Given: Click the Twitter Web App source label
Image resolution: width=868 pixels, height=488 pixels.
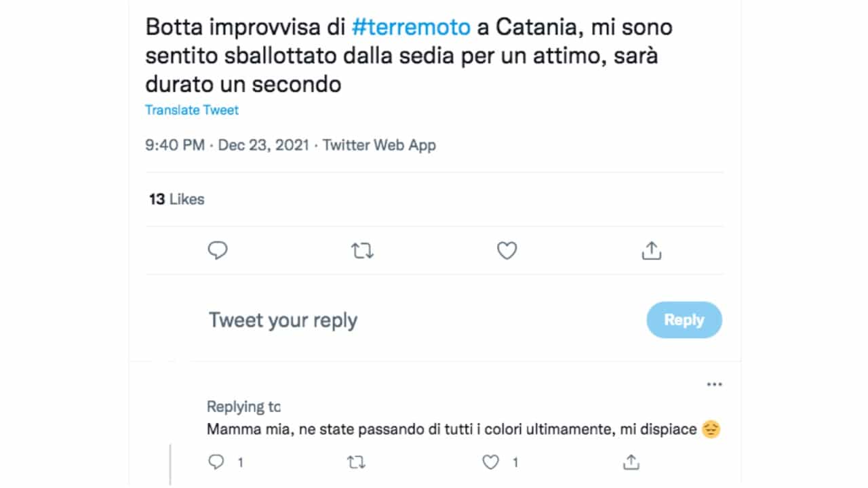Looking at the screenshot, I should (x=379, y=145).
